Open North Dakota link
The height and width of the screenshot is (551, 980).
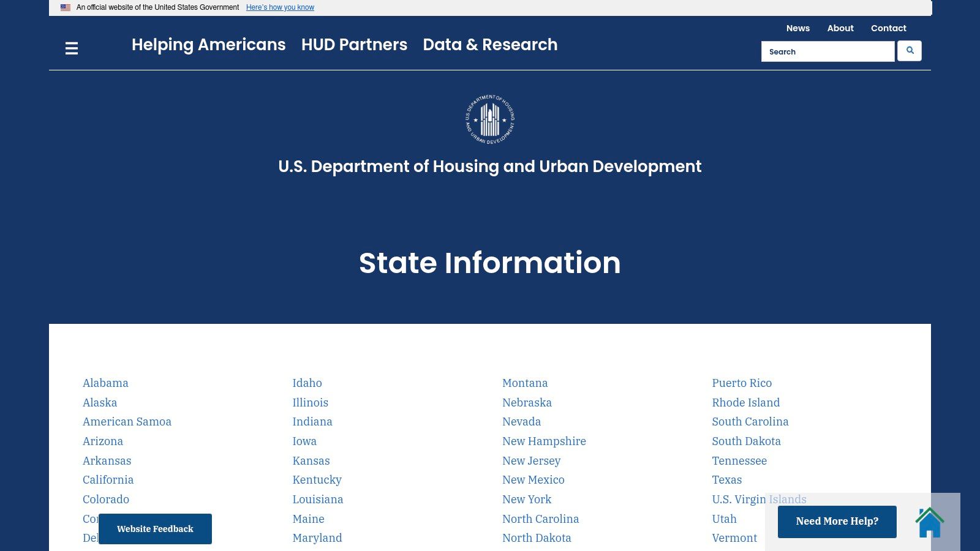pyautogui.click(x=537, y=538)
